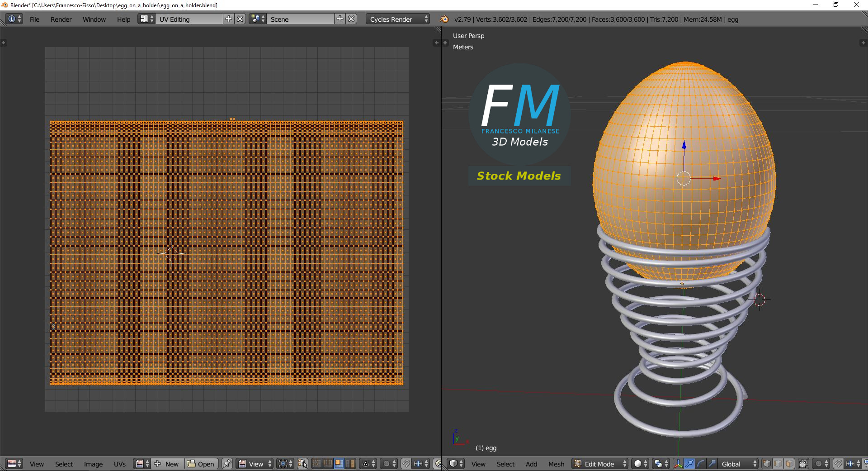Open the UV pivot point dropdown
Image resolution: width=868 pixels, height=471 pixels.
(x=285, y=464)
